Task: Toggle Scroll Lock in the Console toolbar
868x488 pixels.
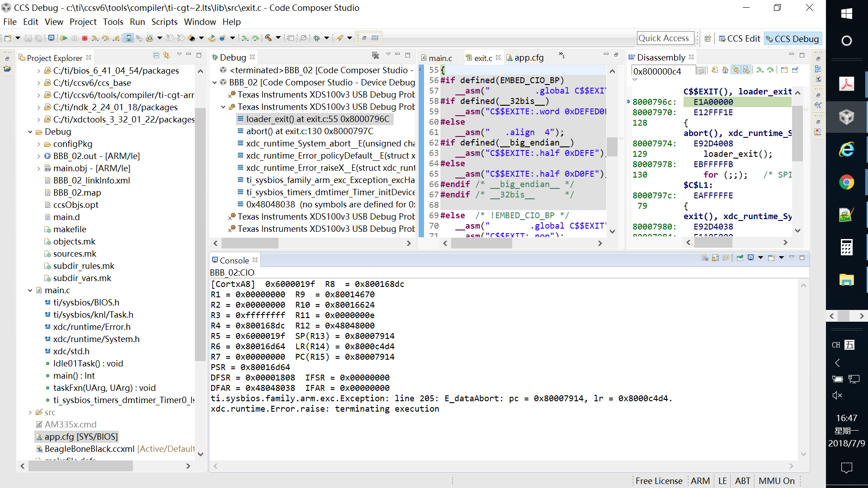Action: pos(715,258)
